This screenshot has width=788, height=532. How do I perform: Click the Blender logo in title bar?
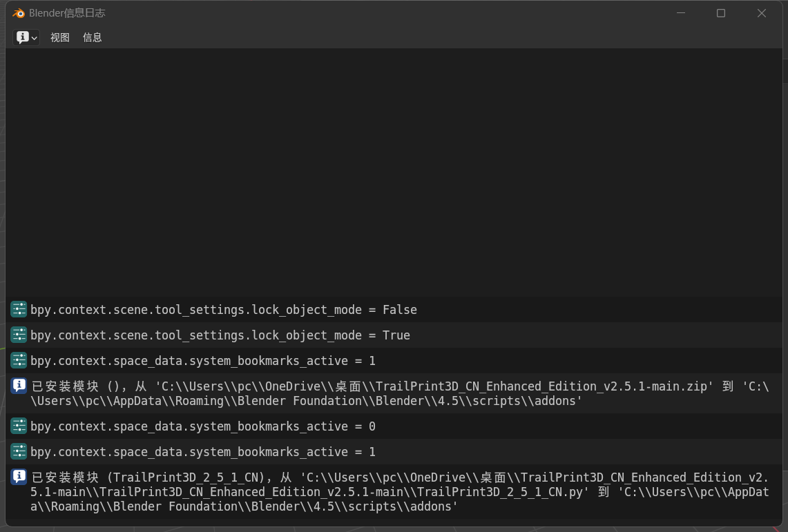point(19,13)
